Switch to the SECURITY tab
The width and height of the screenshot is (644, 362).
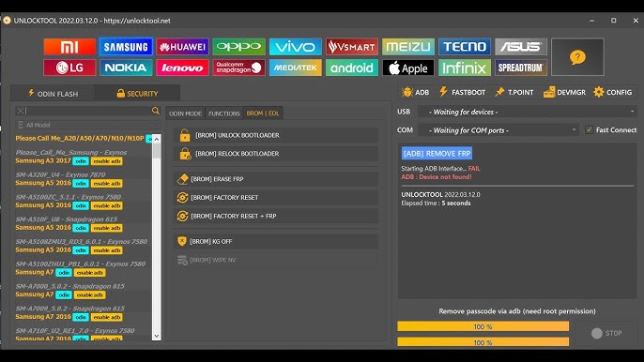pyautogui.click(x=137, y=94)
